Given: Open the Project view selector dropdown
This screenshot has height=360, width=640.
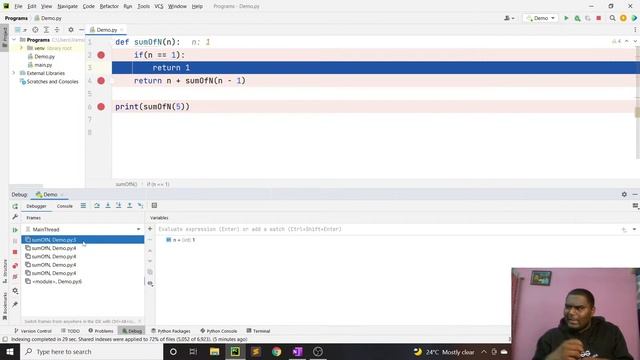Looking at the screenshot, I should click(x=20, y=30).
